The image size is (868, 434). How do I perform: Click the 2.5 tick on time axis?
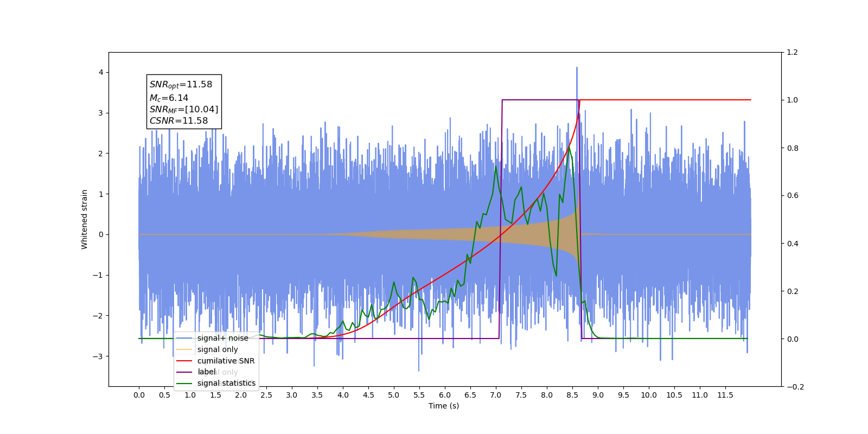266,395
